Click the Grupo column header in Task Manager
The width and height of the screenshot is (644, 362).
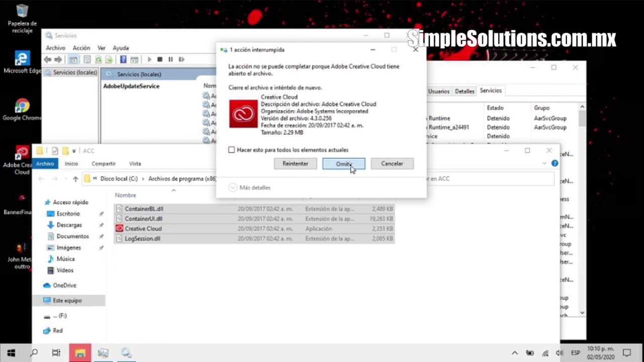[x=542, y=108]
